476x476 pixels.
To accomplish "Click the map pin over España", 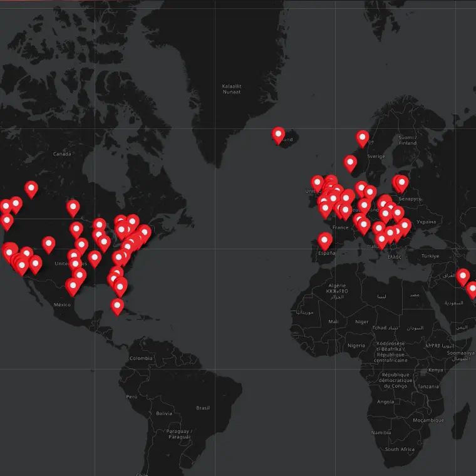I will (324, 241).
